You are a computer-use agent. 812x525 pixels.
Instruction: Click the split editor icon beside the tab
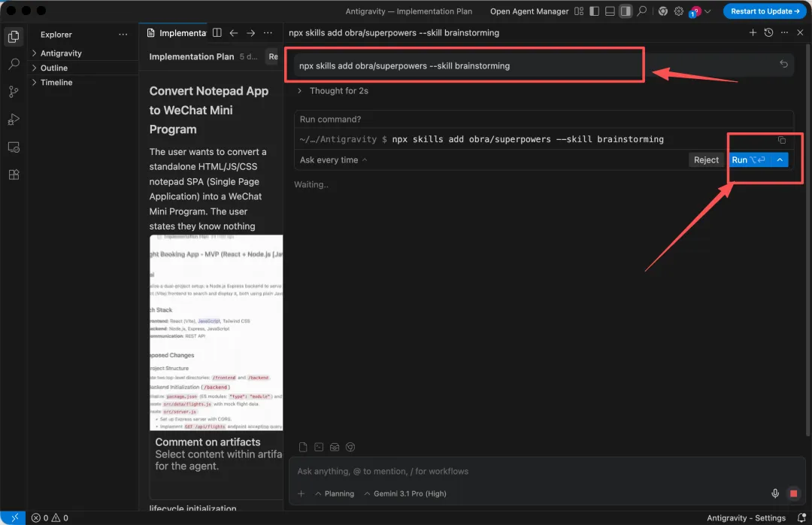[217, 32]
